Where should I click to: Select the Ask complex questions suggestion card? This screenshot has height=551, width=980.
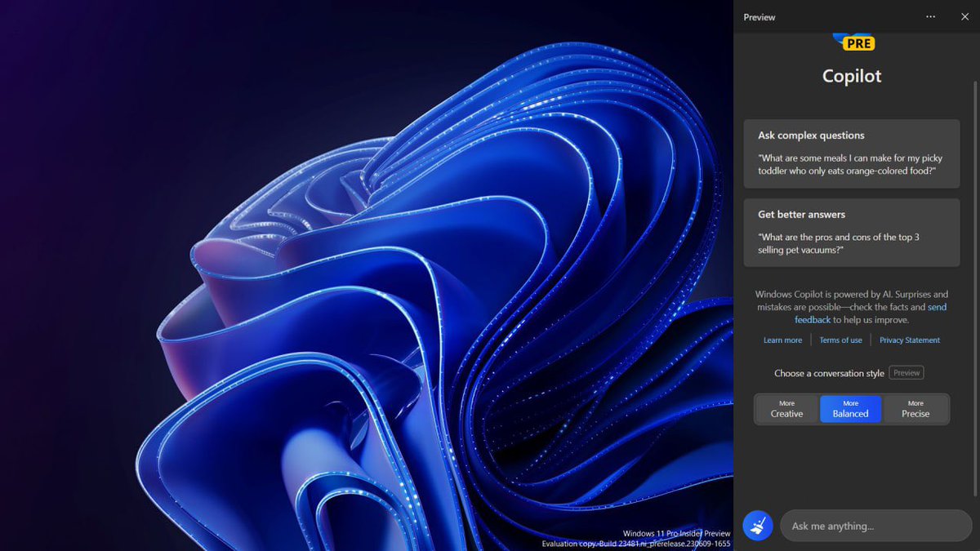click(x=851, y=154)
